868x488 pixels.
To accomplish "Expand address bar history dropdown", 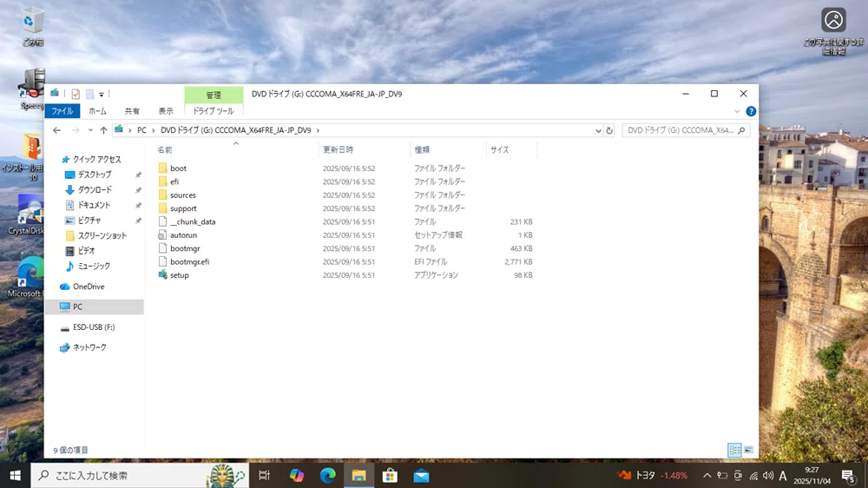I will pos(598,131).
